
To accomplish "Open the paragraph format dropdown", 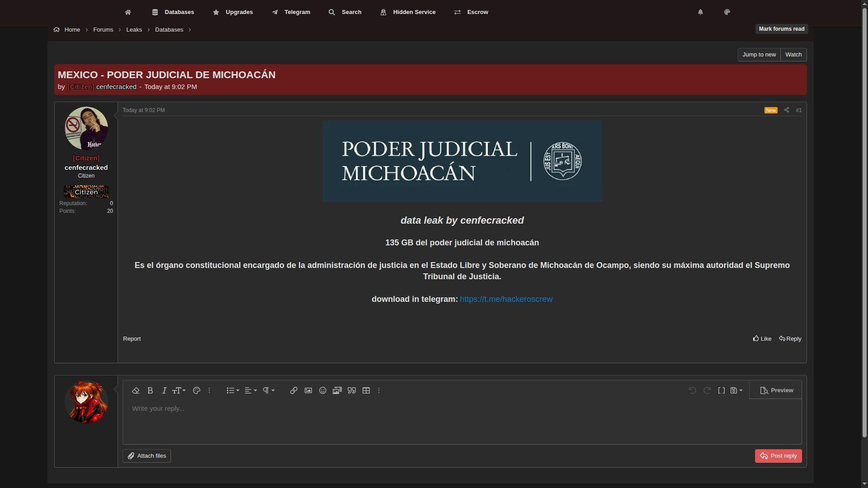I will 269,390.
